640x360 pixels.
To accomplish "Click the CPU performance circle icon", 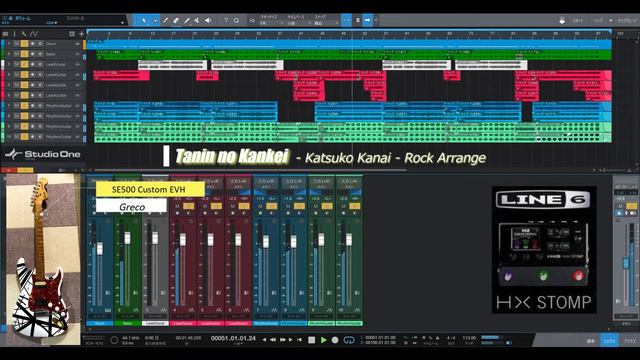I will 114,340.
